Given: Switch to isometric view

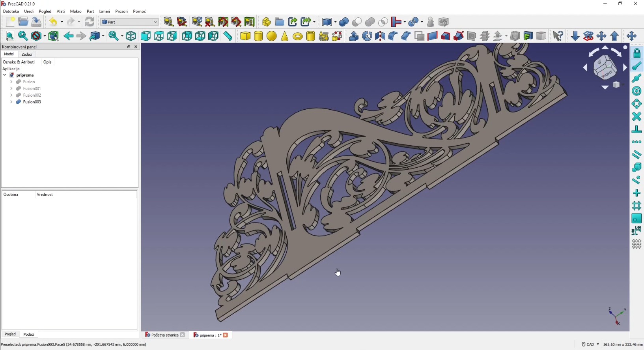Looking at the screenshot, I should coord(131,36).
